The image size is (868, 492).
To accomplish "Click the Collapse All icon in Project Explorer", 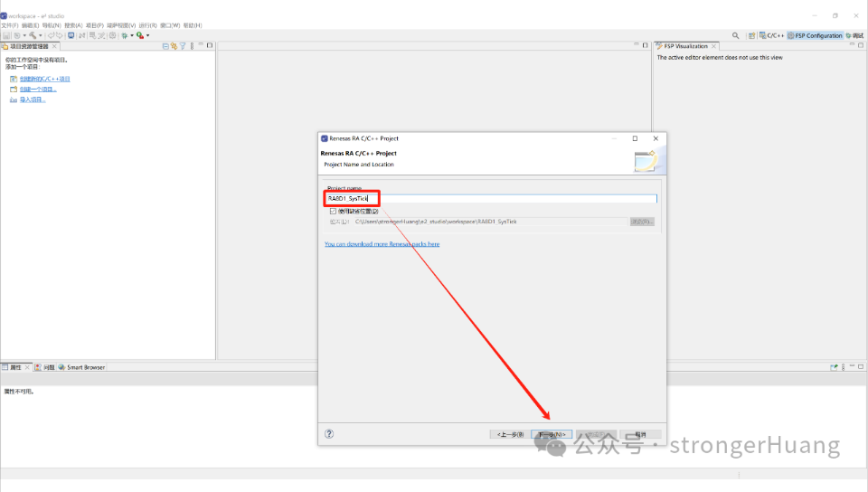I will coord(165,46).
